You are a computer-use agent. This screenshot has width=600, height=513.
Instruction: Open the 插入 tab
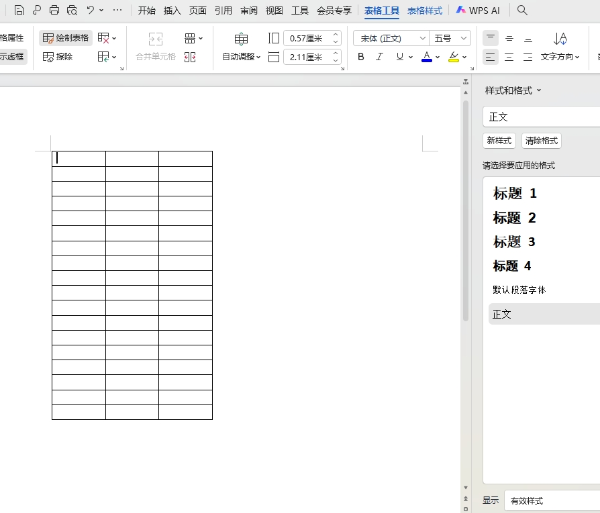tap(172, 11)
